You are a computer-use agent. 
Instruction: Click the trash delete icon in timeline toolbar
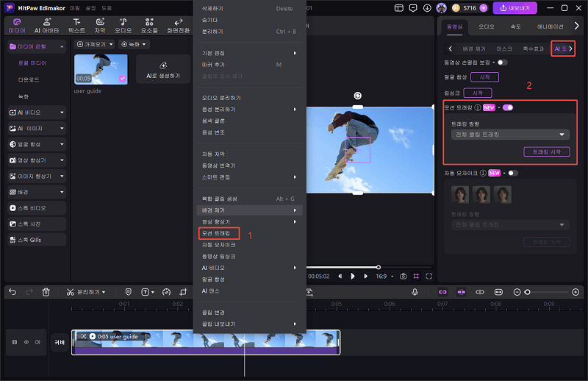(46, 292)
